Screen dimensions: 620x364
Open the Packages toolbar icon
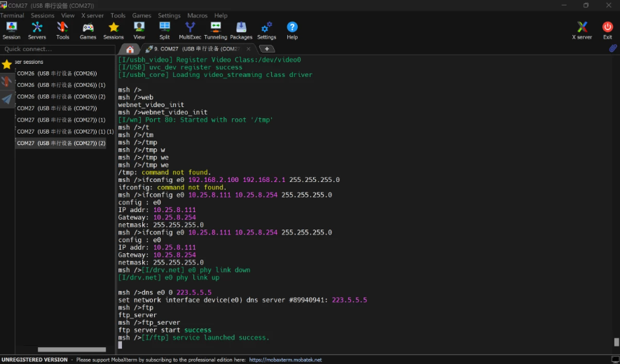click(241, 30)
